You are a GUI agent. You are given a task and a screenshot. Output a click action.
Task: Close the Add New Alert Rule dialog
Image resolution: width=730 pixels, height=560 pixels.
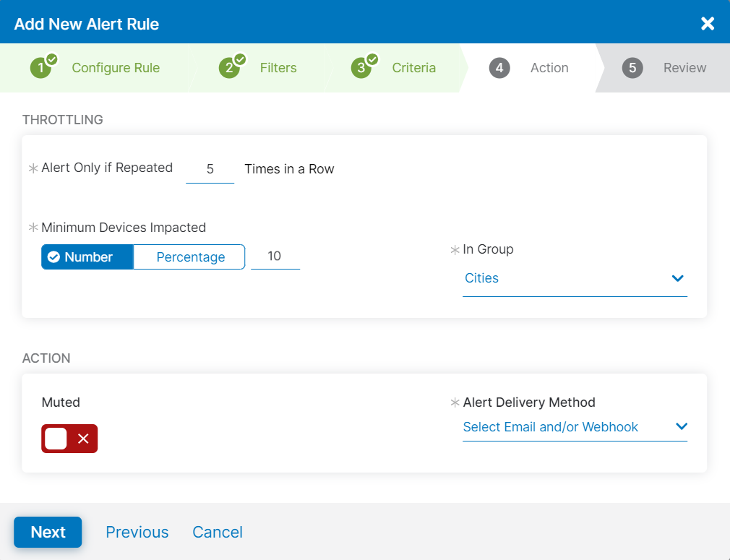click(707, 22)
